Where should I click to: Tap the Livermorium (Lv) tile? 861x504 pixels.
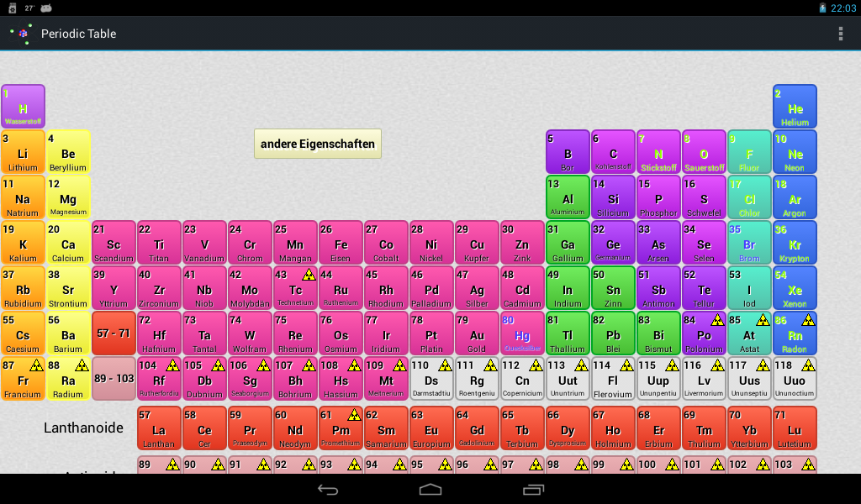704,378
